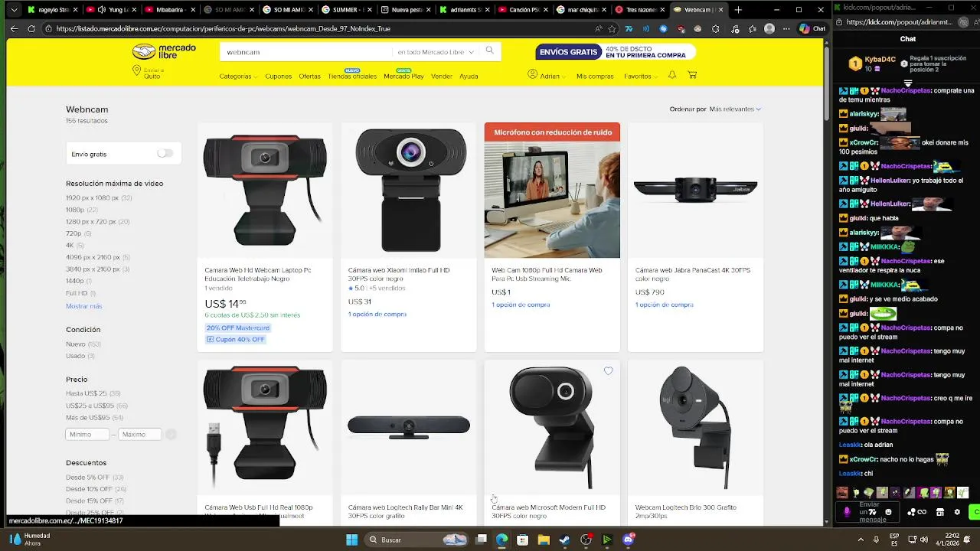Open the browser tab list chevron

click(14, 10)
